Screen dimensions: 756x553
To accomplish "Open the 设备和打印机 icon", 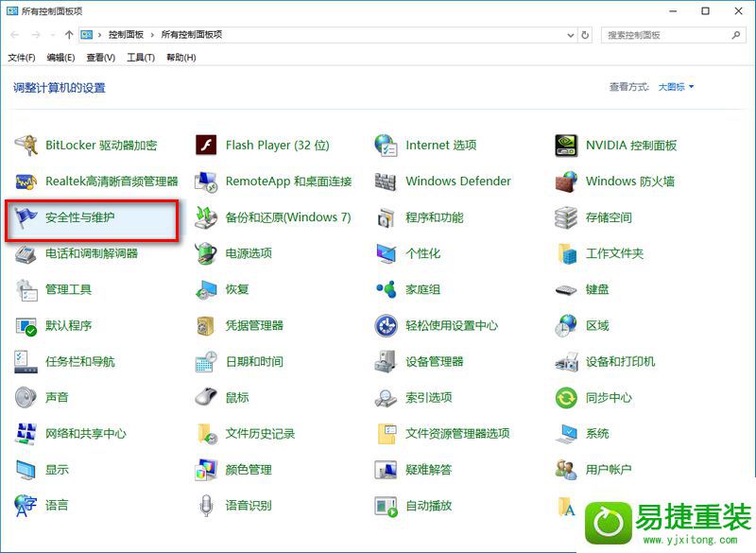I will [566, 362].
